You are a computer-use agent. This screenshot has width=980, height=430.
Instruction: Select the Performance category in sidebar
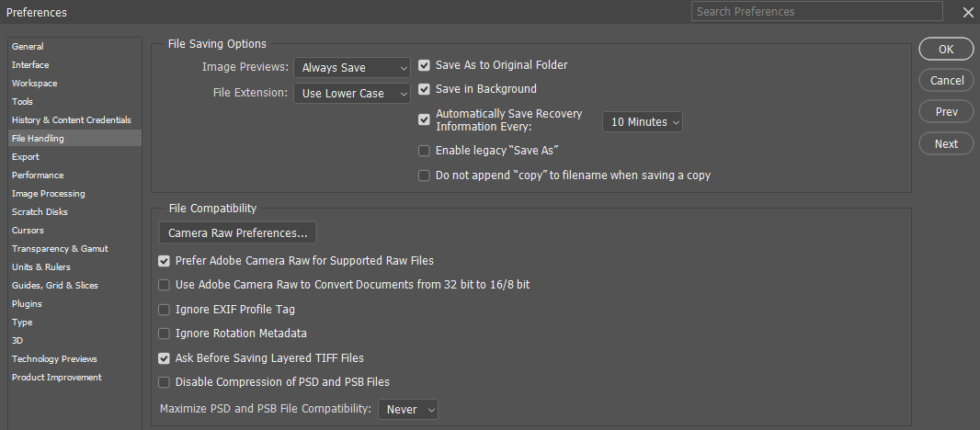[38, 175]
